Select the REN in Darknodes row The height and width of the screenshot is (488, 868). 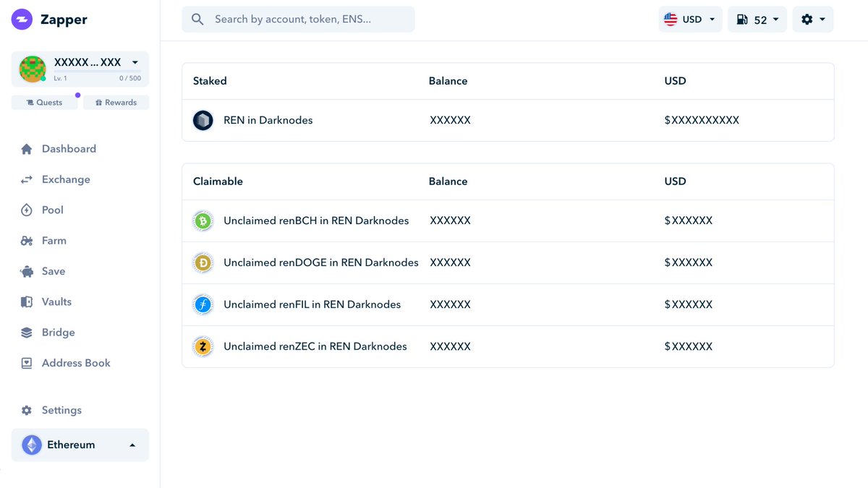508,120
